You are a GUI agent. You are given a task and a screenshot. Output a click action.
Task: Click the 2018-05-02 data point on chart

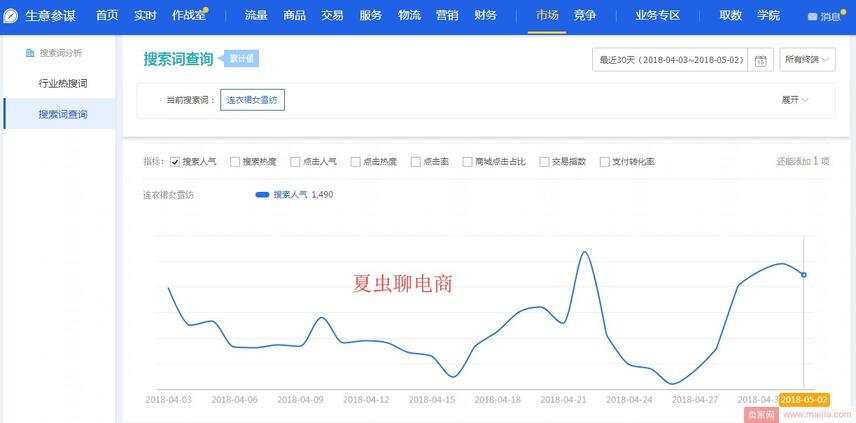804,275
